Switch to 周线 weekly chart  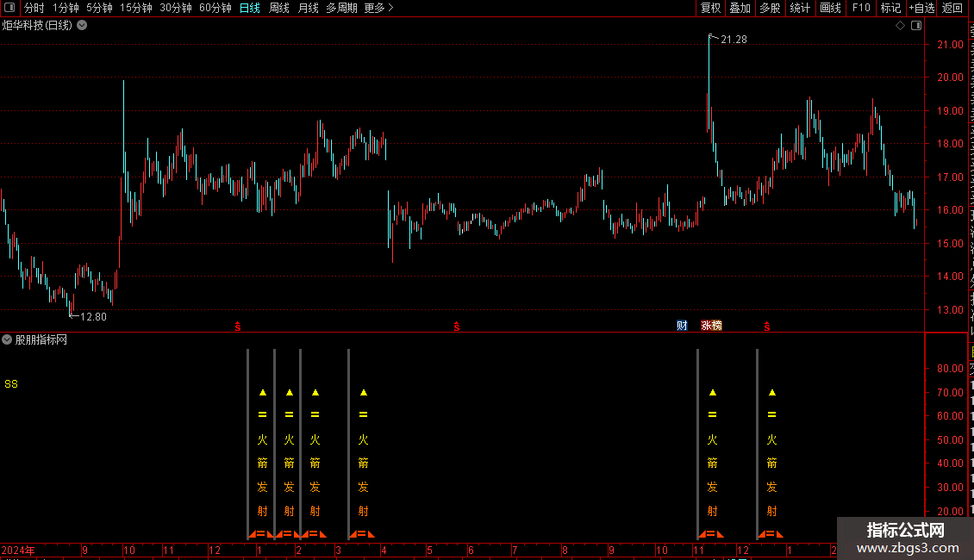(279, 8)
